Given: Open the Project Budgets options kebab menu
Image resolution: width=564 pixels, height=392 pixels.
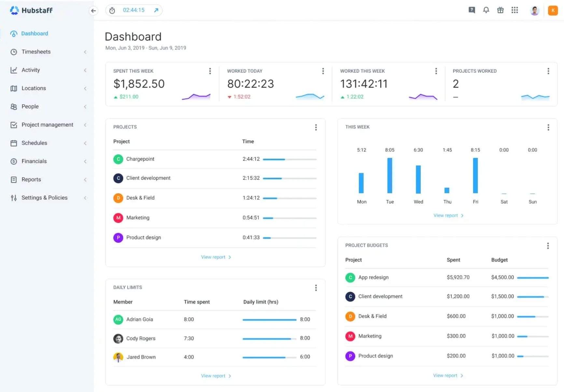Looking at the screenshot, I should (x=548, y=246).
